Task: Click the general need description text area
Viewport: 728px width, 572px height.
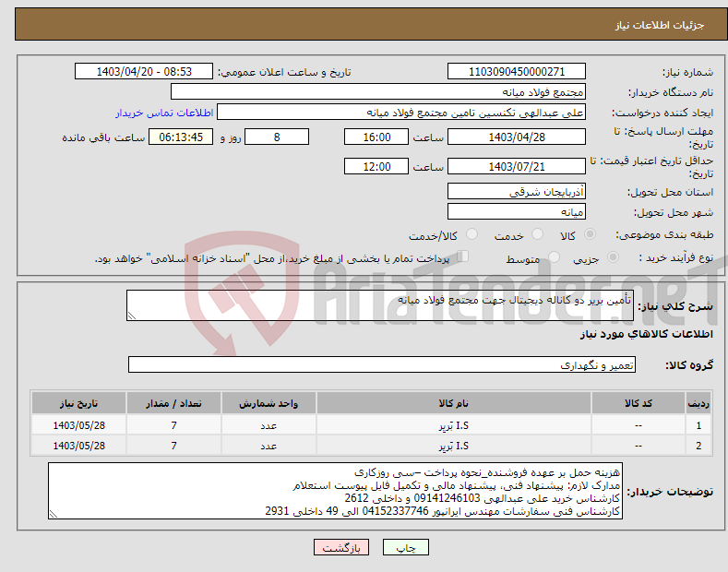Action: (x=380, y=305)
